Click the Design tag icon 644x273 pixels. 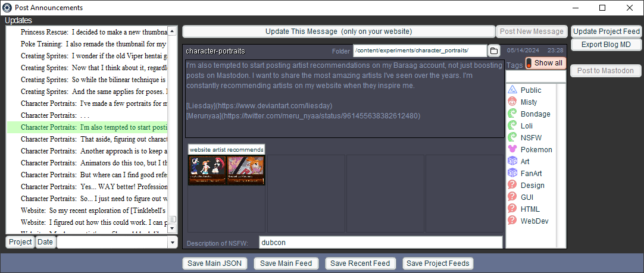[x=512, y=185]
